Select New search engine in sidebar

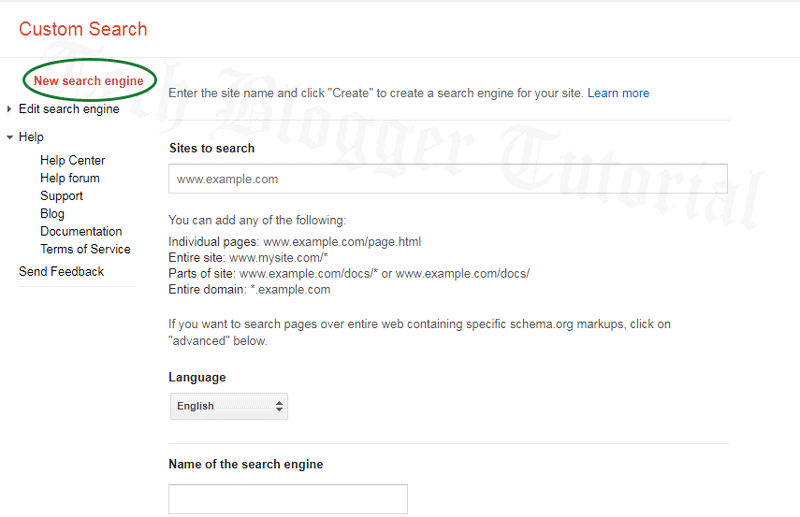coord(89,81)
